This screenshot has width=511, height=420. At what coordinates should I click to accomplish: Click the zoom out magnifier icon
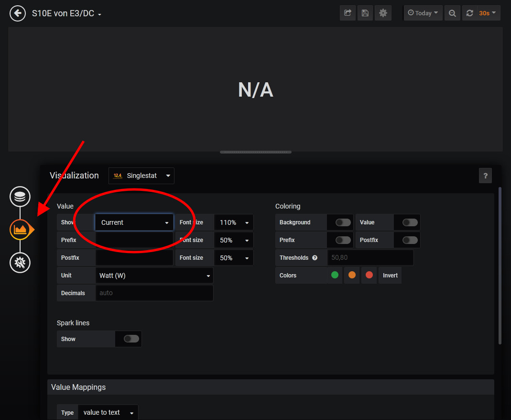452,13
